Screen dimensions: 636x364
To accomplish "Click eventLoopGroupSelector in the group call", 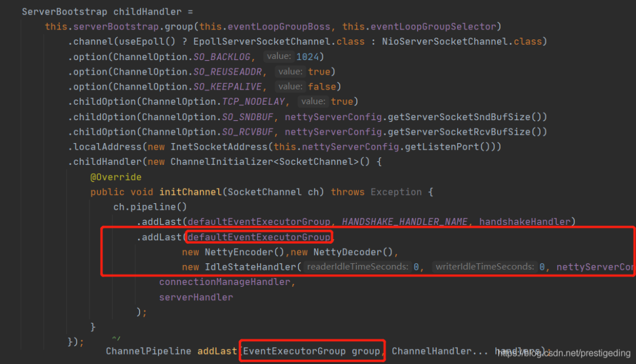I will (x=433, y=27).
